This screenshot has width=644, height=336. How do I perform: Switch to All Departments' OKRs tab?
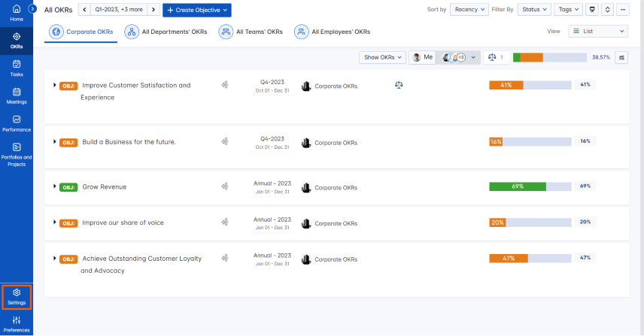(x=166, y=32)
